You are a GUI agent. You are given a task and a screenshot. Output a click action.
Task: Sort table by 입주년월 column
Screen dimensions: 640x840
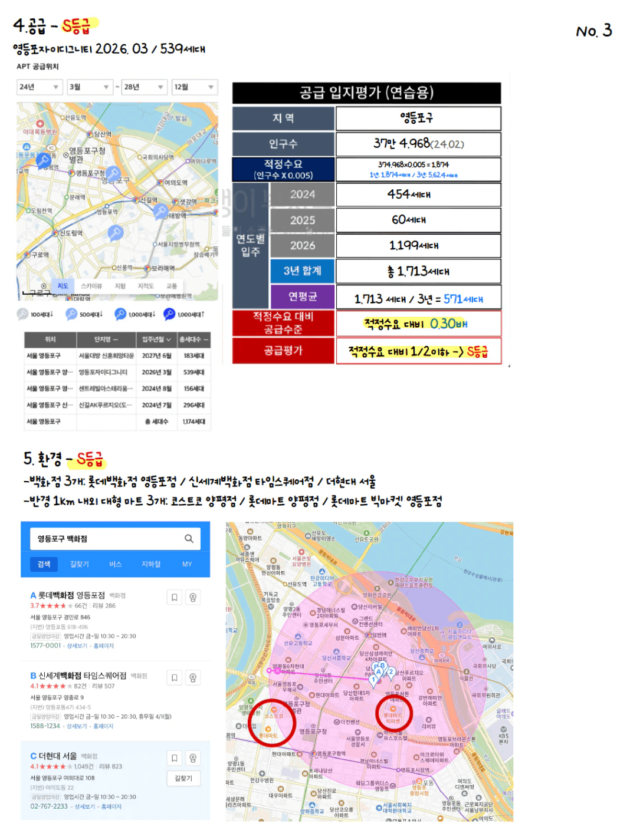click(x=156, y=340)
